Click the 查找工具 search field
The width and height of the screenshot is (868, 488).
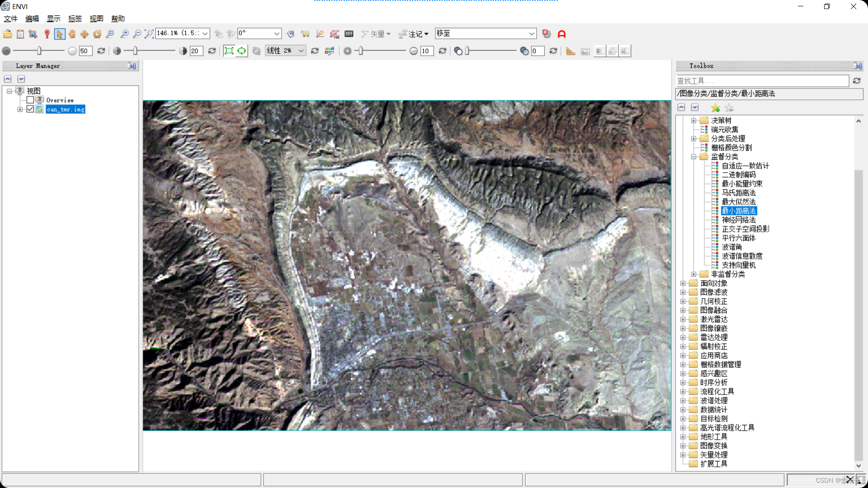click(x=762, y=81)
